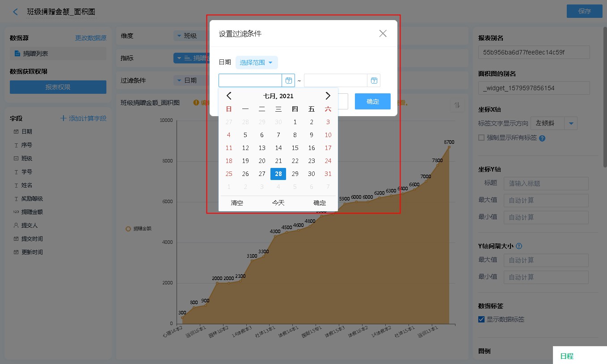Click the 更改数据源 link
Screen dimensions: 607x364
[91, 38]
